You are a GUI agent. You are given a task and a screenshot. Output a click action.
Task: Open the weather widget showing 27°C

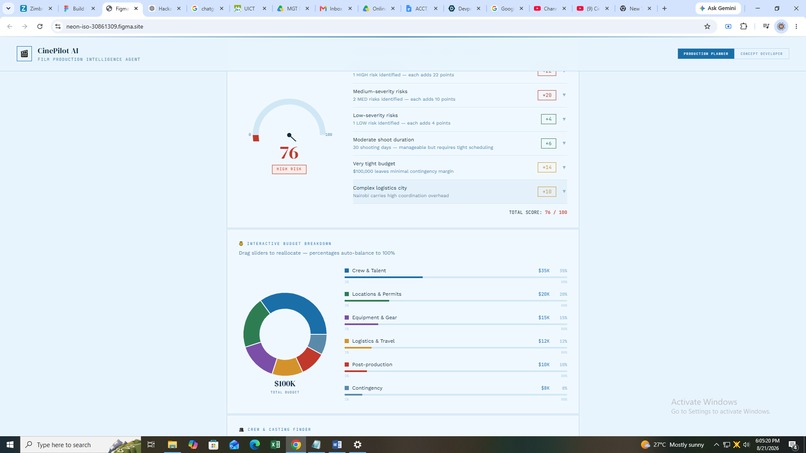point(672,445)
